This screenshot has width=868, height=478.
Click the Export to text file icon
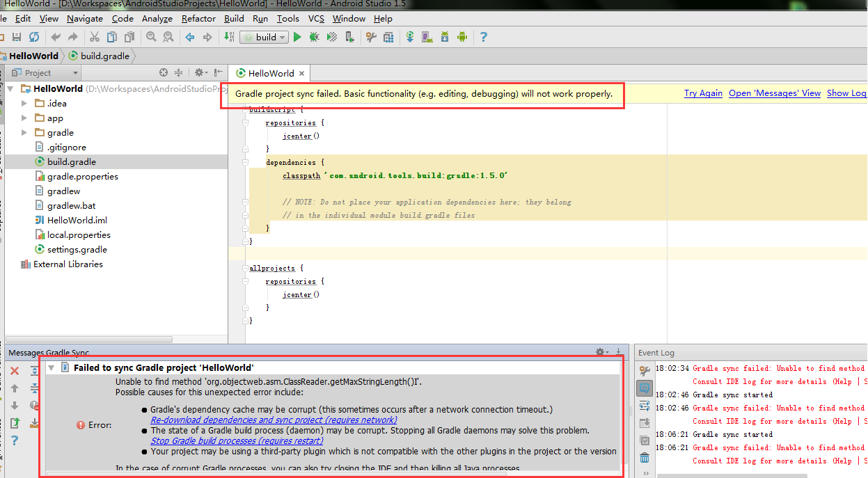(x=15, y=423)
